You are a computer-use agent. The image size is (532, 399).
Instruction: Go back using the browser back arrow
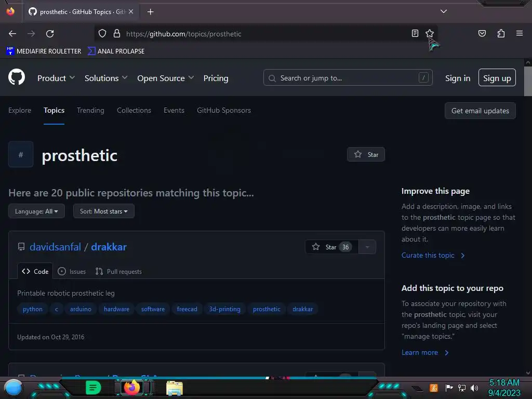pos(12,34)
